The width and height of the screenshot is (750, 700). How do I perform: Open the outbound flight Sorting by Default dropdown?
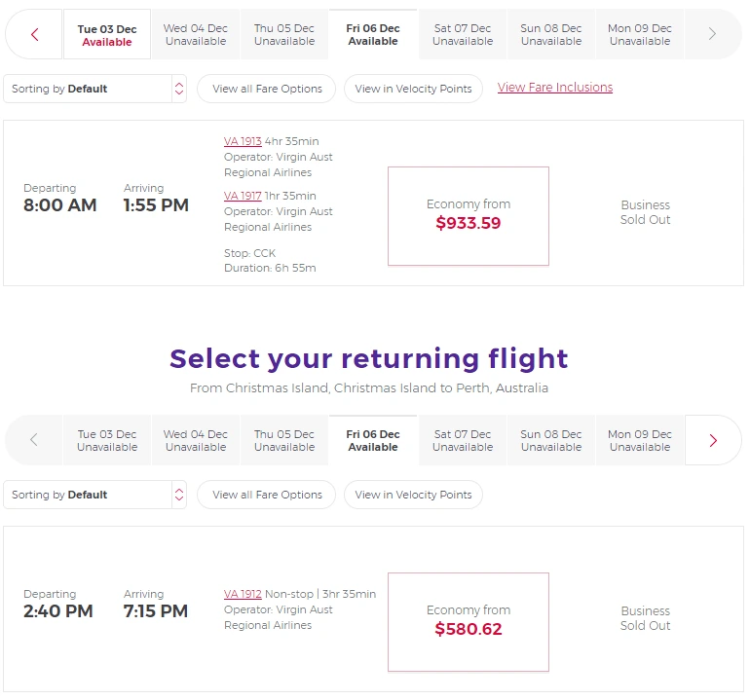pos(94,89)
